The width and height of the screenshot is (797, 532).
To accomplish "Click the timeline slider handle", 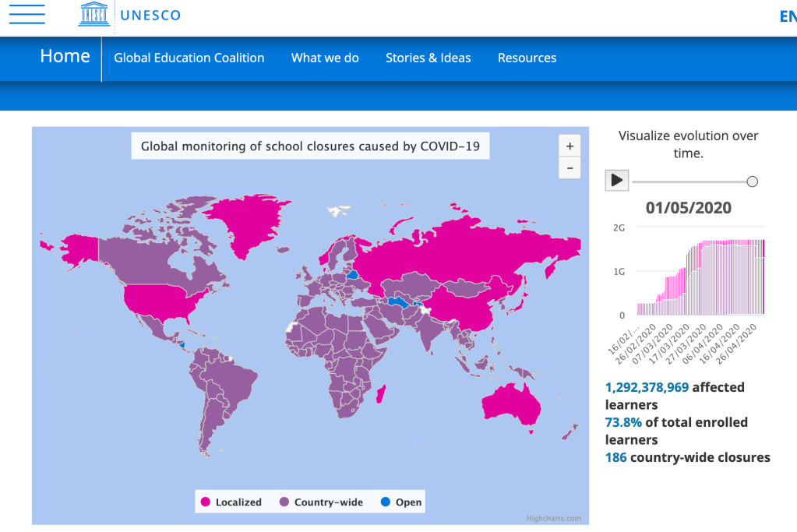I will tap(752, 181).
